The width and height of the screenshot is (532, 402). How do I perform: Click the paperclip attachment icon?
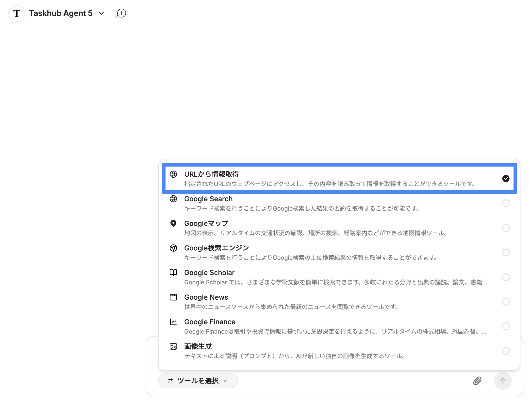click(477, 381)
